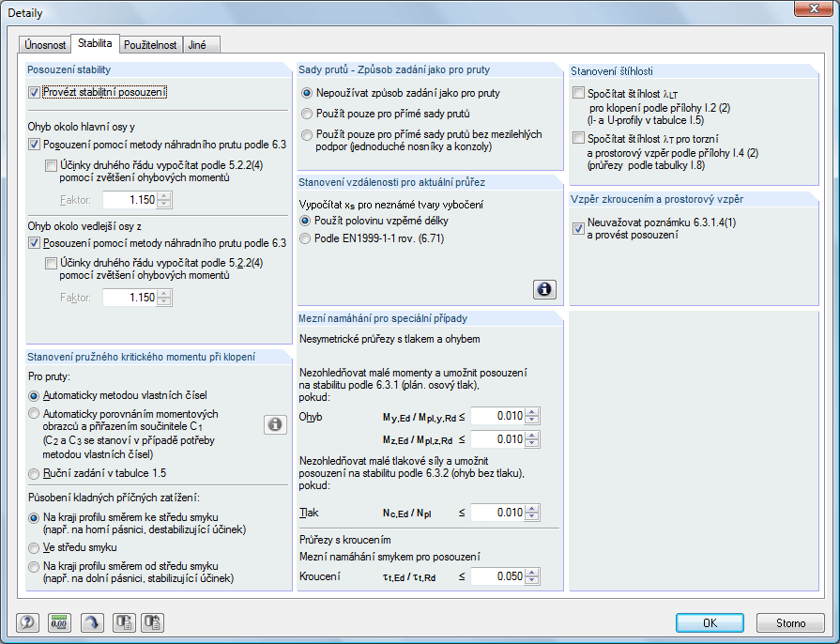Toggle axis z Posouzení pomocí metody náhradního prutu

35,243
